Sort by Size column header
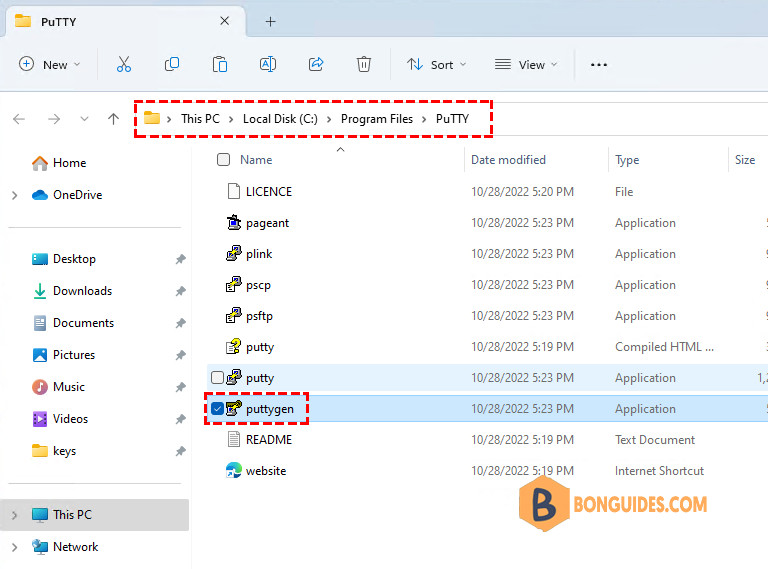Viewport: 768px width, 569px height. (744, 160)
